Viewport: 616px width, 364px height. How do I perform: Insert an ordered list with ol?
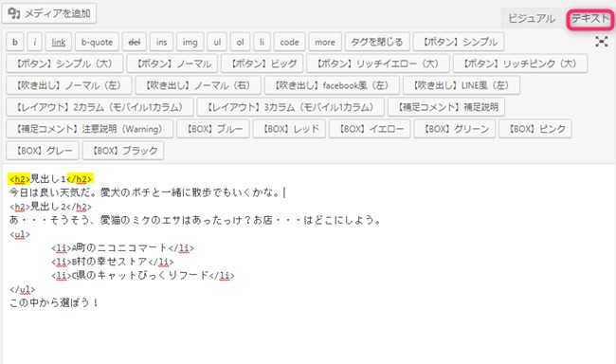pyautogui.click(x=240, y=42)
